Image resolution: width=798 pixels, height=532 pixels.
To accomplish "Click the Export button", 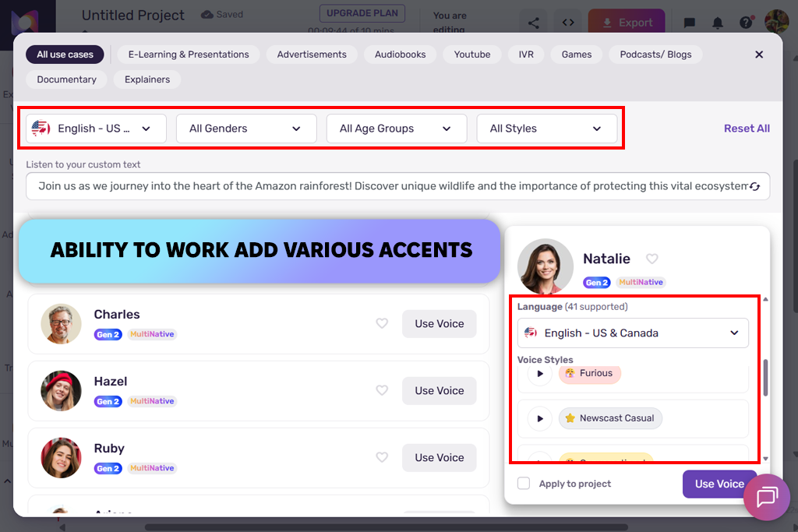I will 627,23.
